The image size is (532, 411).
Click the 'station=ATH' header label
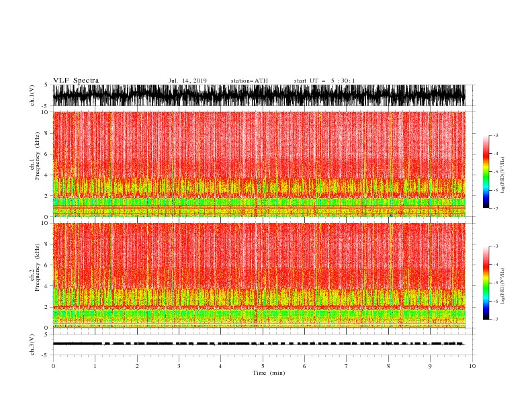pos(249,81)
